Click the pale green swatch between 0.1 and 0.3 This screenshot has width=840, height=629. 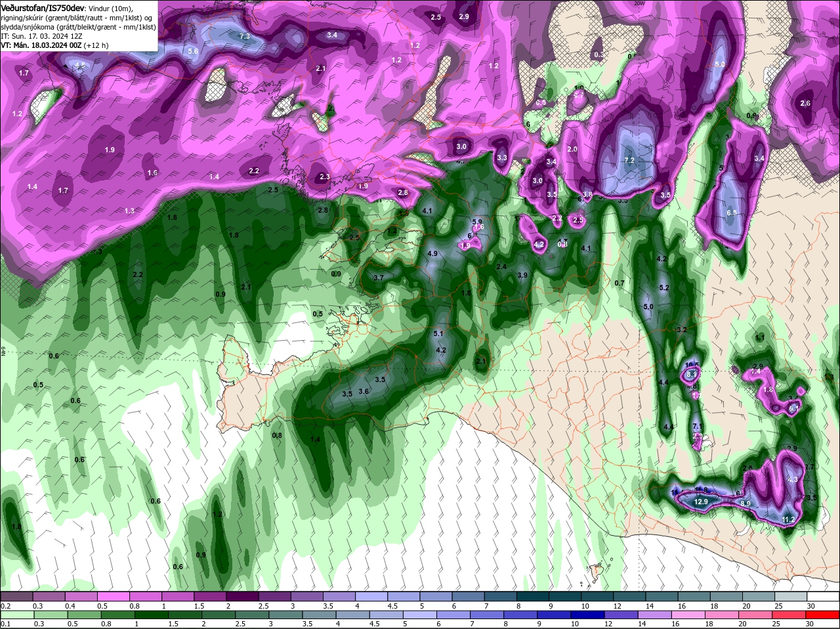click(x=18, y=615)
